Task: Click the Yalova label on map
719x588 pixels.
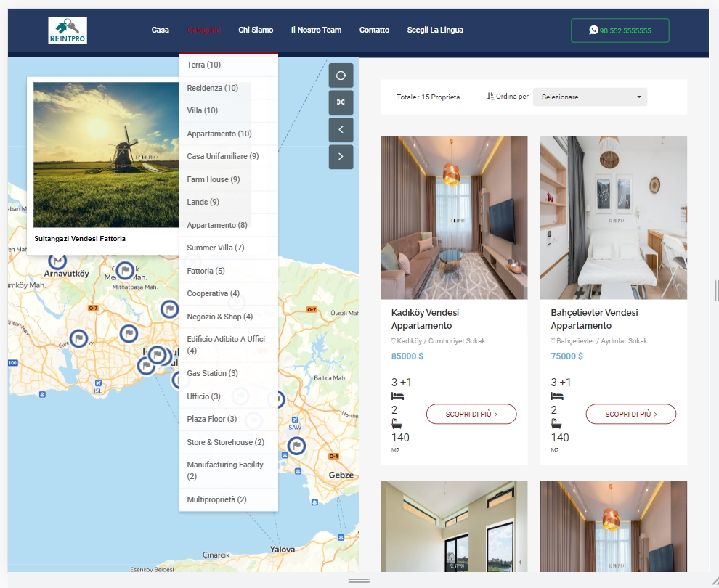Action: (283, 549)
